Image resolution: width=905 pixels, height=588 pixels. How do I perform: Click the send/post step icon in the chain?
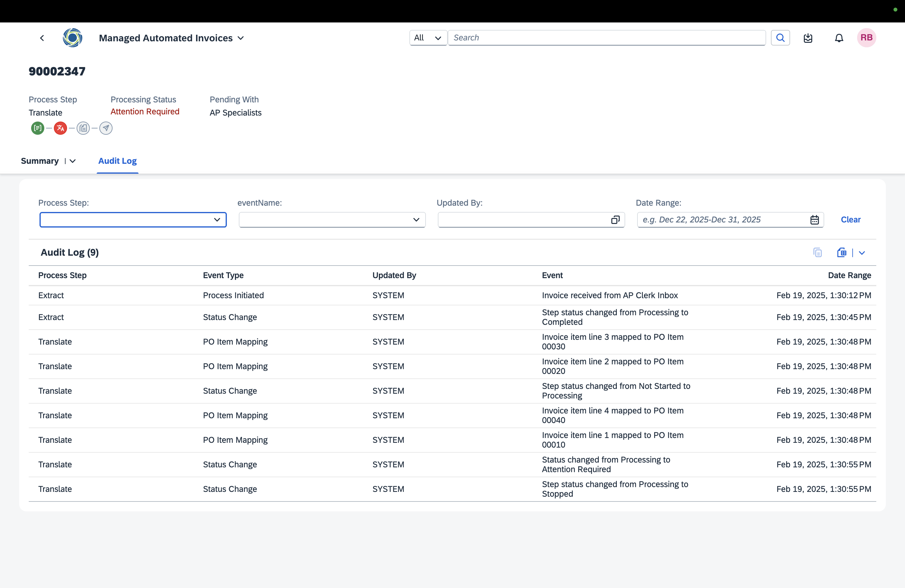106,128
